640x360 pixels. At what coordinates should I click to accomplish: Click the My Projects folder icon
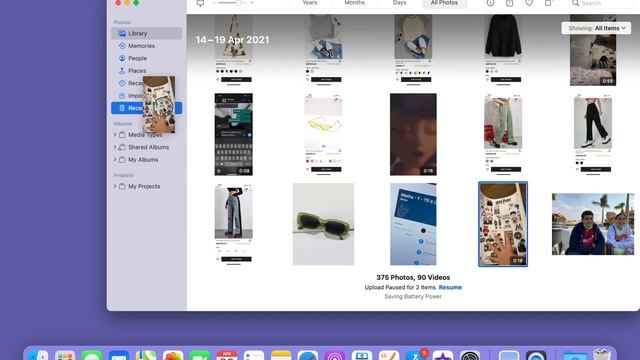point(122,186)
